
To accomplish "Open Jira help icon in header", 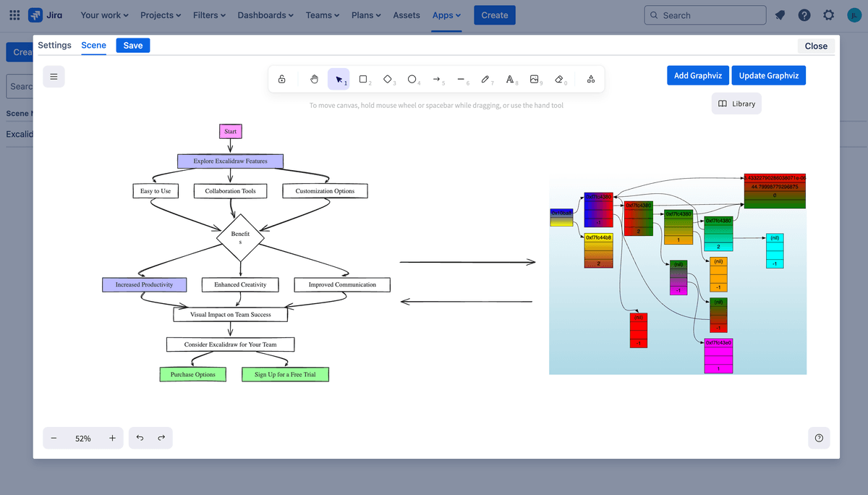I will click(804, 15).
